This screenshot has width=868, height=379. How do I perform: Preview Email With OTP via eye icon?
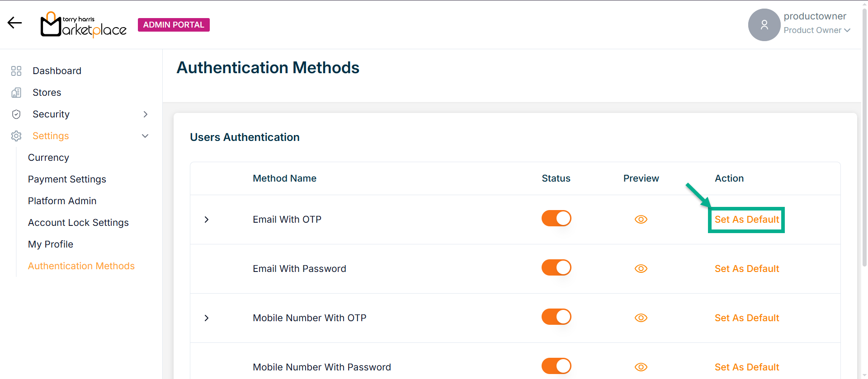641,220
